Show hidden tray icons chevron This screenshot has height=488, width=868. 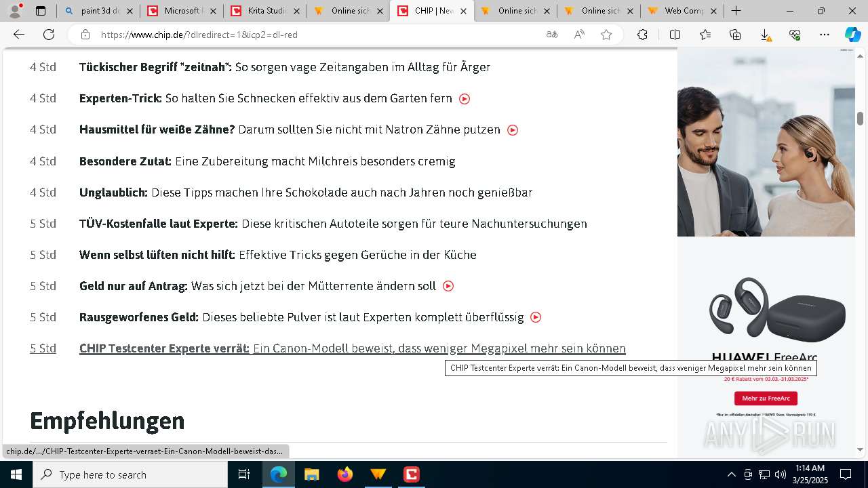tap(731, 474)
